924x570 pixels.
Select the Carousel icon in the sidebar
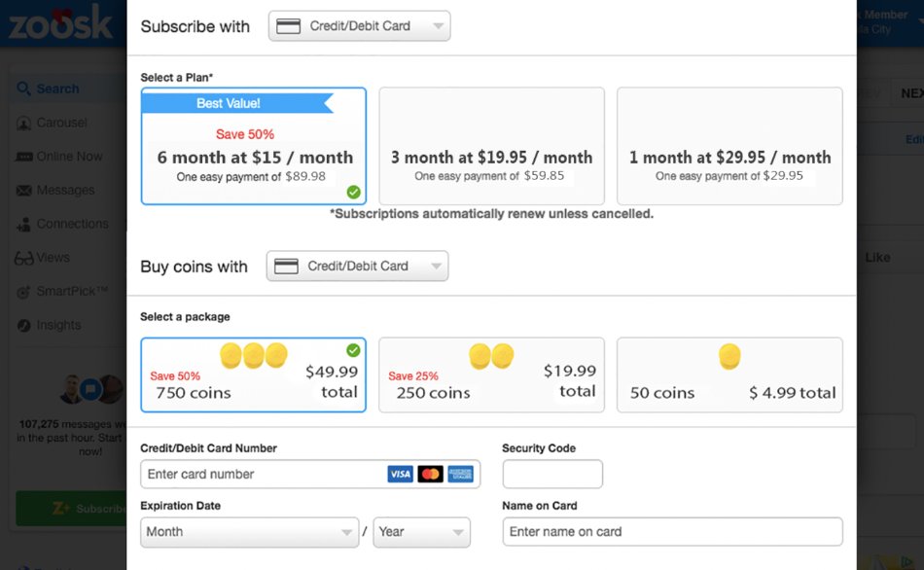[x=21, y=123]
